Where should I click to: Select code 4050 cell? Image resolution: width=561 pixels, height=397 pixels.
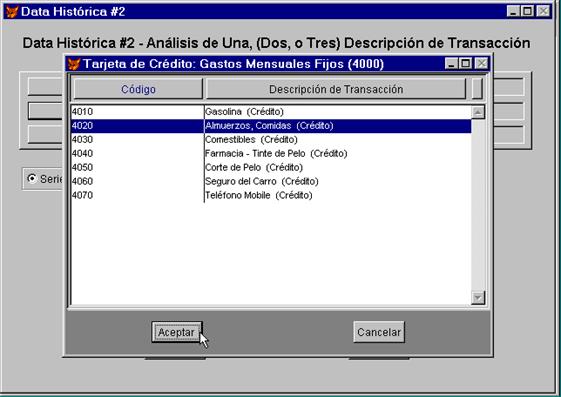click(137, 167)
